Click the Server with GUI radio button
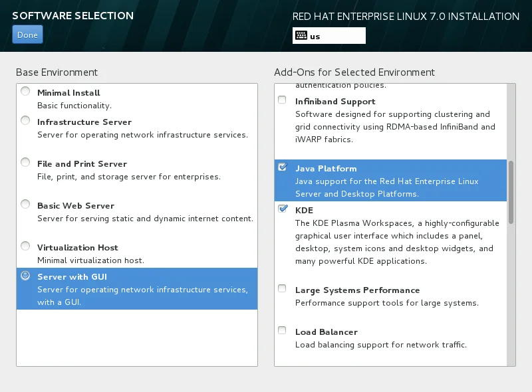This screenshot has width=532, height=392. point(25,275)
